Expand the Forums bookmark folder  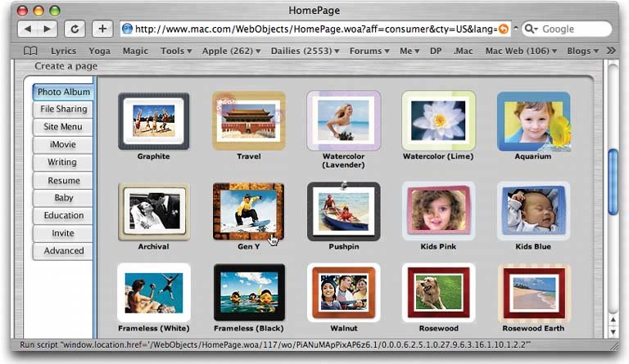coord(369,51)
